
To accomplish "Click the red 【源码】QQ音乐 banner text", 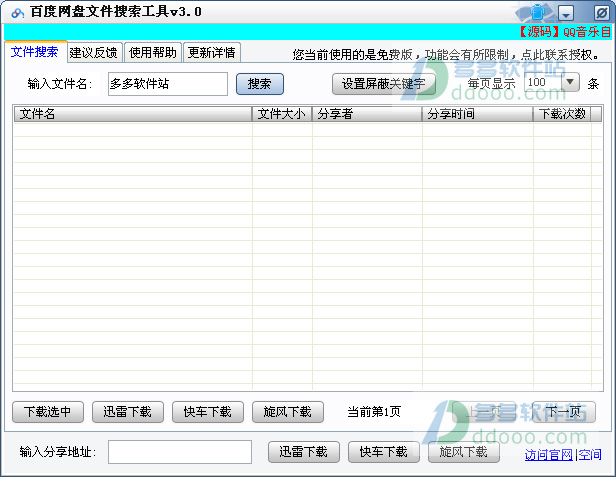I will [564, 31].
